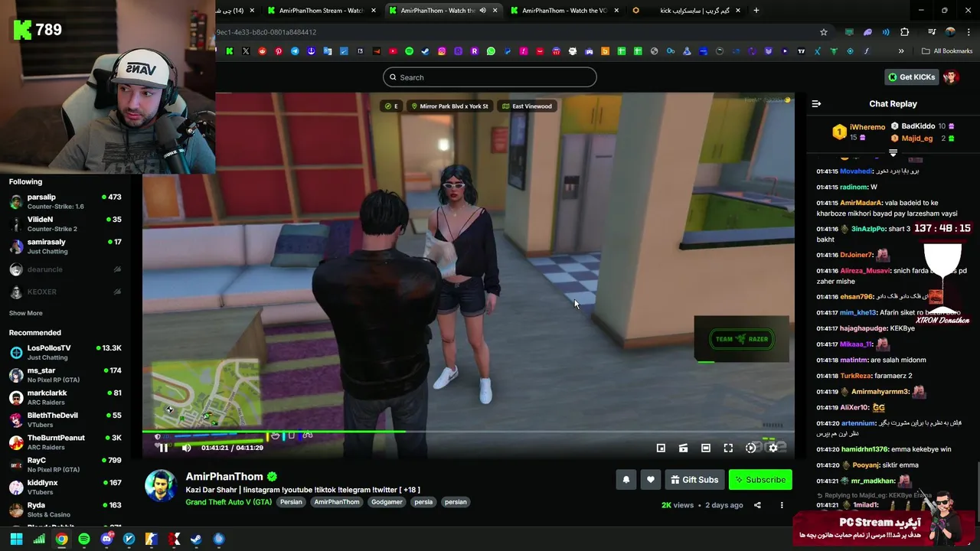Click the Get KICKs button
980x551 pixels.
[911, 77]
